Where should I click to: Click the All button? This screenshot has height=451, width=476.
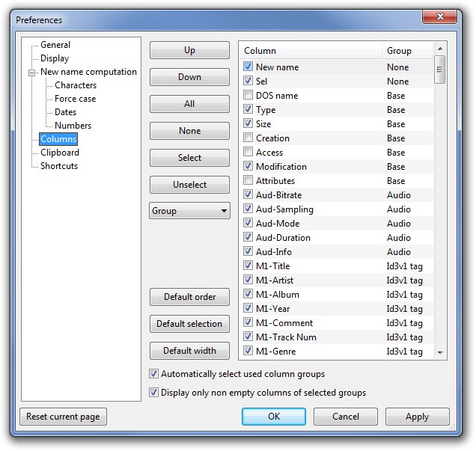190,104
